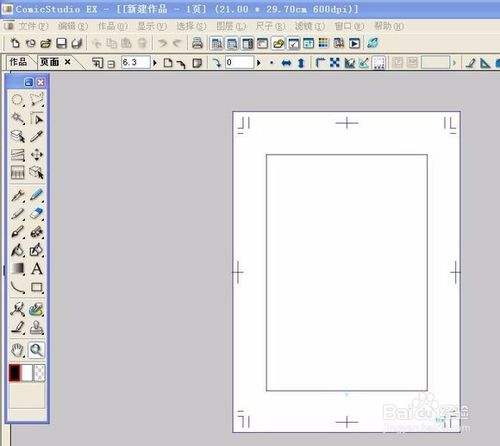
Task: Select the Magic Wand tool
Action: [18, 118]
